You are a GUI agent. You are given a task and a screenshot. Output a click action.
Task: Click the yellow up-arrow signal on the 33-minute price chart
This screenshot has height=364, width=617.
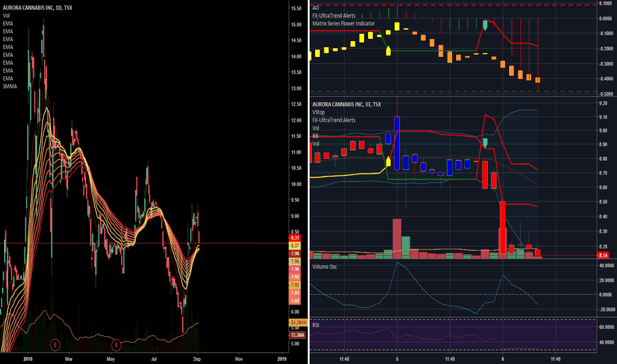[389, 161]
